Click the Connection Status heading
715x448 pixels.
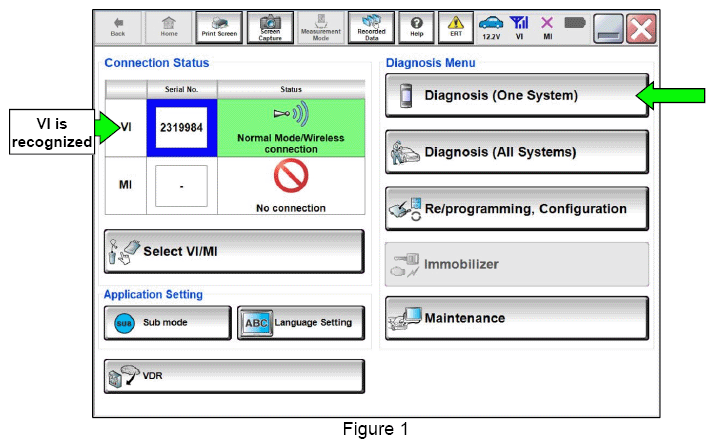coord(157,63)
